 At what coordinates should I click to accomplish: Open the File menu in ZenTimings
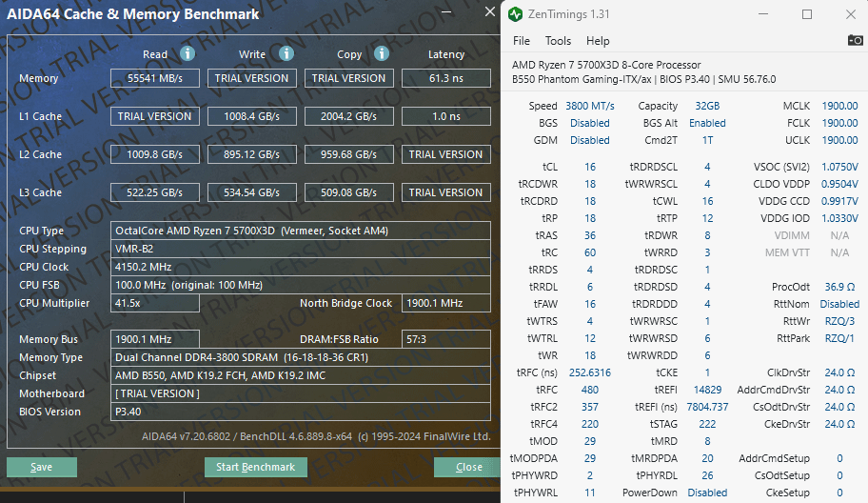point(521,41)
